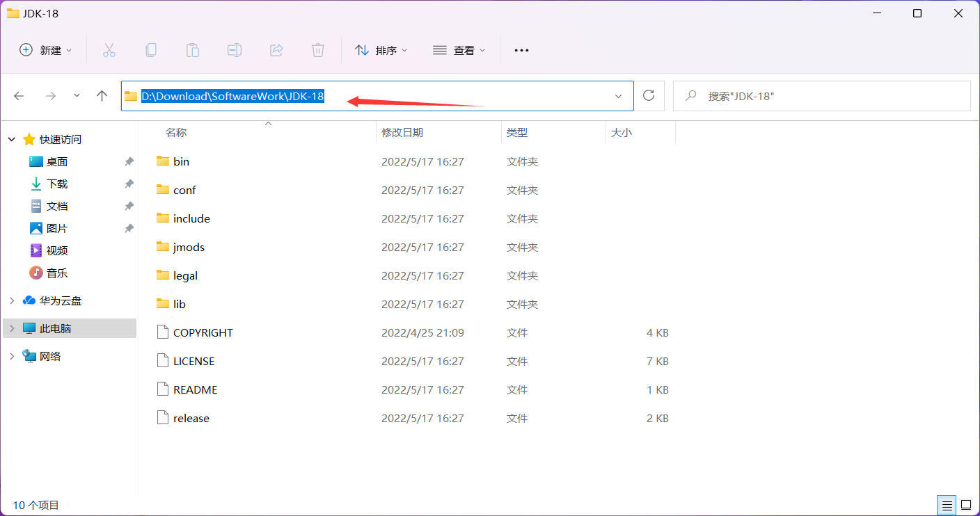980x516 pixels.
Task: Click the 10 个项目 status text
Action: 36,505
